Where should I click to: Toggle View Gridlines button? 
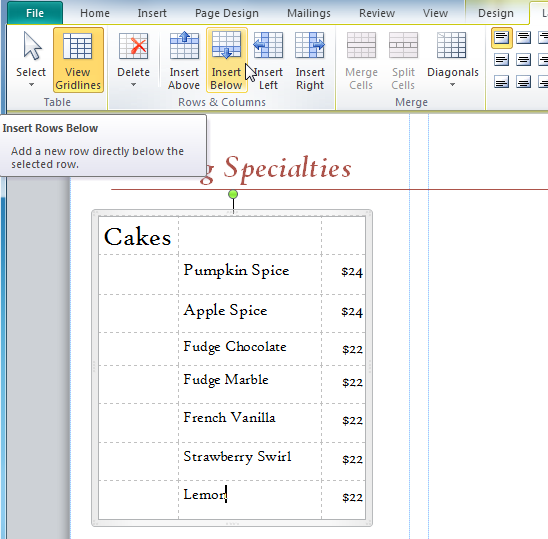click(78, 60)
